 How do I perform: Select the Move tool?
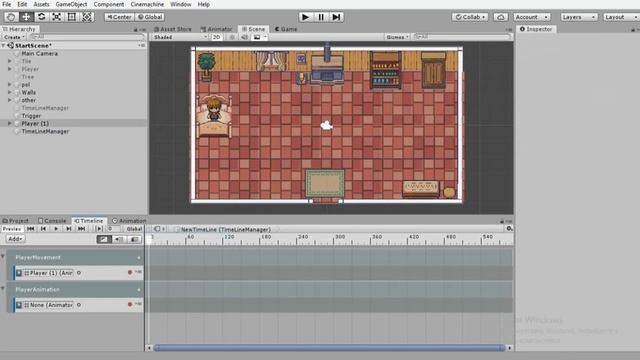pos(26,17)
